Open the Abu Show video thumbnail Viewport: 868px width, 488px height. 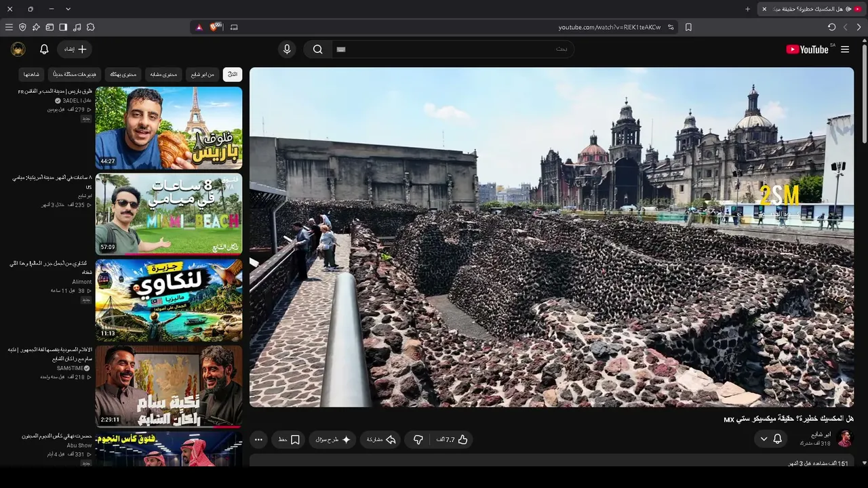169,449
